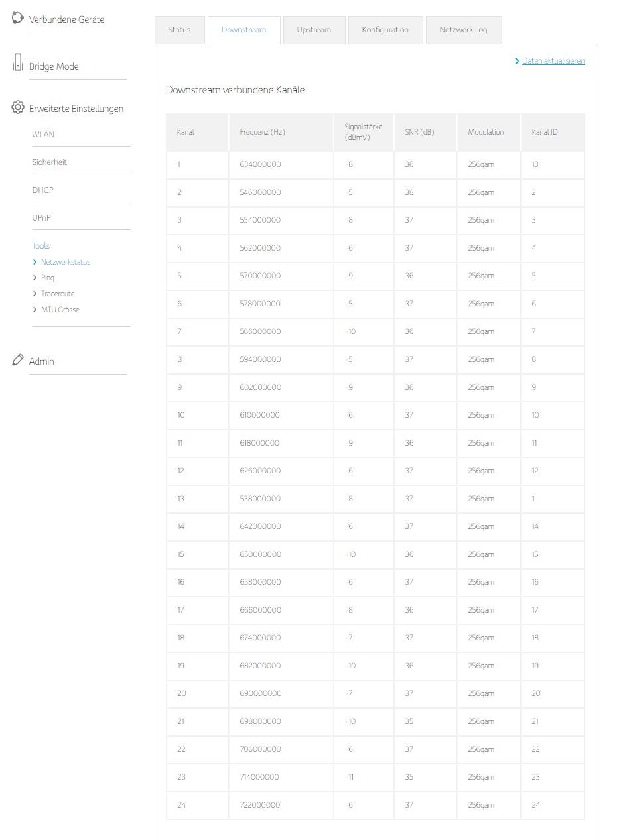
Task: Select the Downstream tab
Action: 244,30
